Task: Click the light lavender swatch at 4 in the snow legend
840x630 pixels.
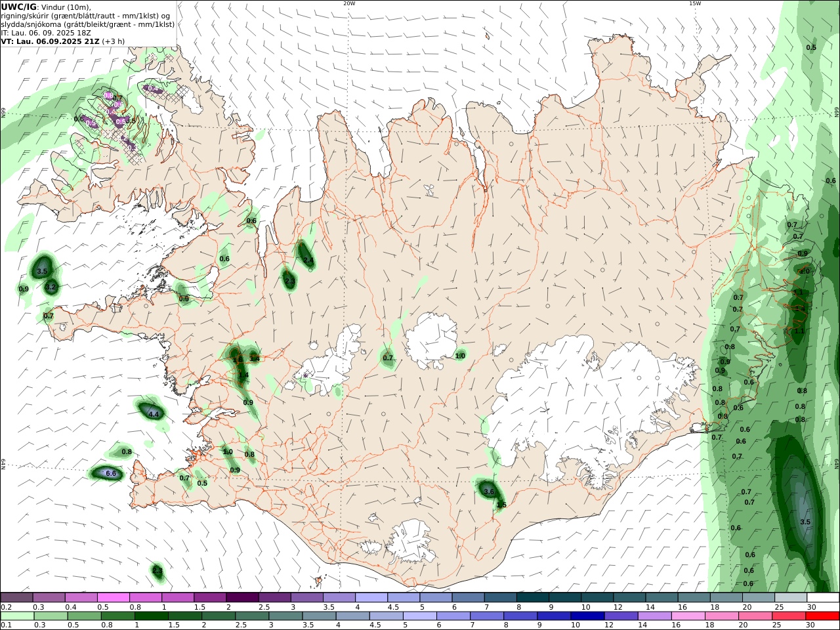Action: point(371,598)
